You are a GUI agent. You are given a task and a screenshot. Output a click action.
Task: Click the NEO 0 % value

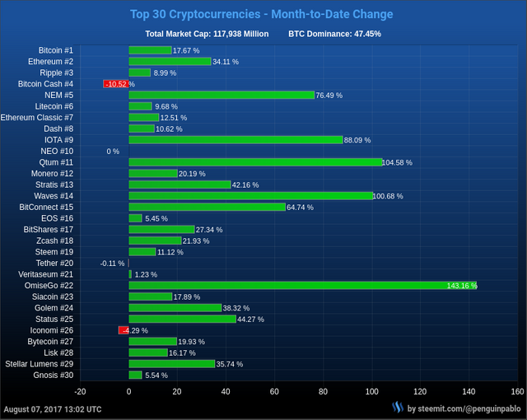[113, 152]
